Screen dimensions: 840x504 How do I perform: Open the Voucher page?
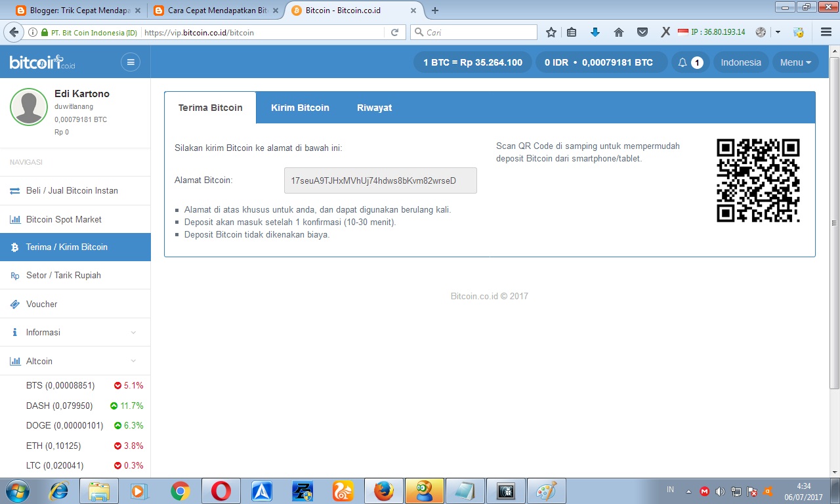75,304
